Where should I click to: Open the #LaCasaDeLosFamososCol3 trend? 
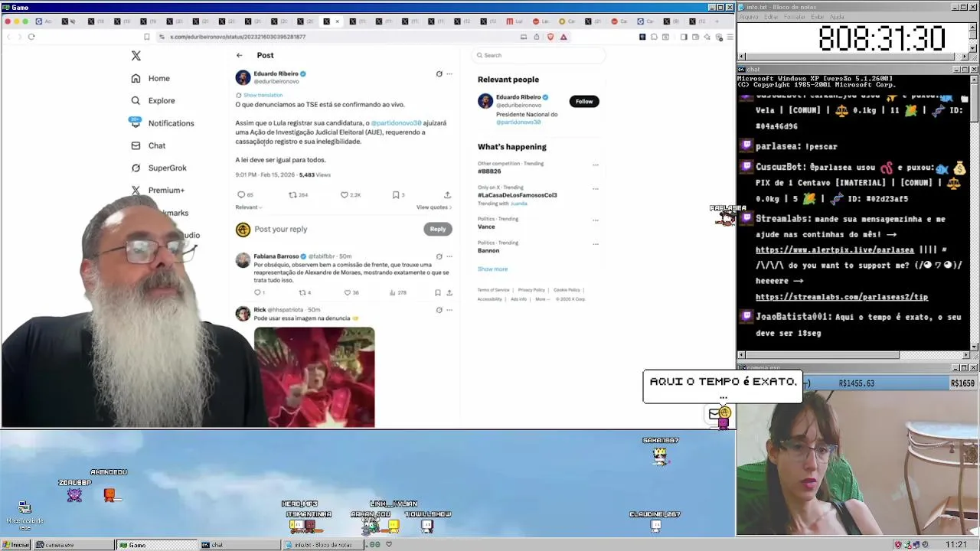[x=517, y=195]
